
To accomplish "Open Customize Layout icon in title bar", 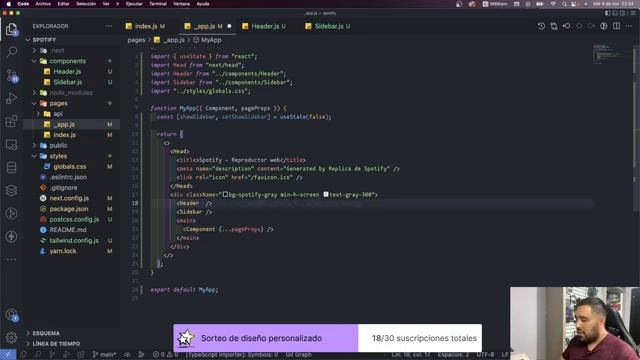I will 633,13.
